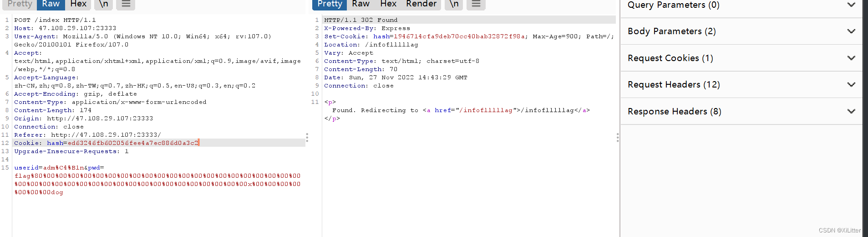
Task: Click the response Content-Length: 70 line
Action: click(x=361, y=69)
